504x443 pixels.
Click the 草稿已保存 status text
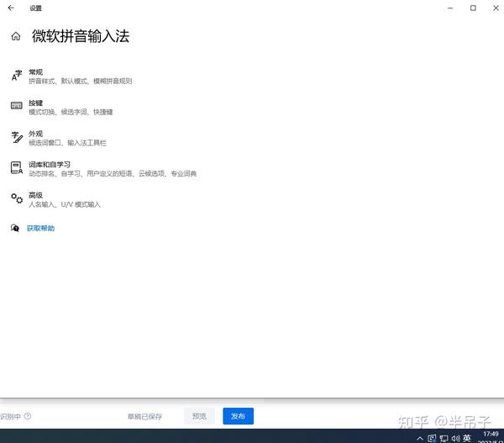pos(144,417)
